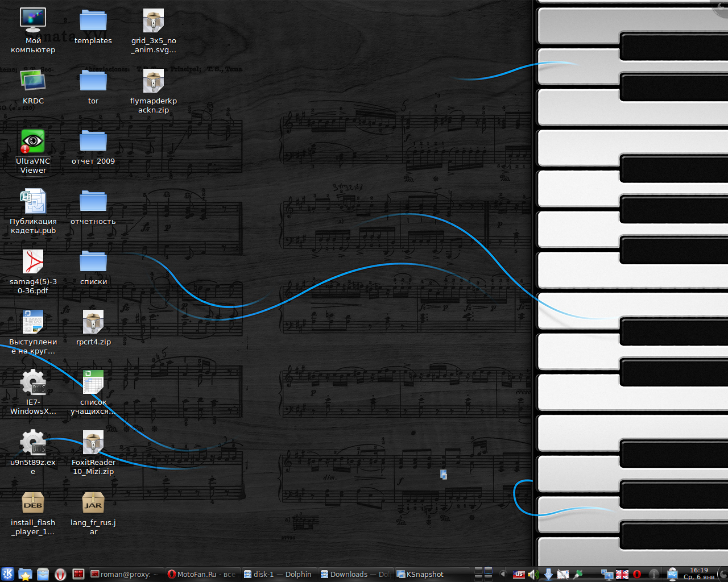
Task: Open the volume control speaker icon
Action: coord(533,575)
